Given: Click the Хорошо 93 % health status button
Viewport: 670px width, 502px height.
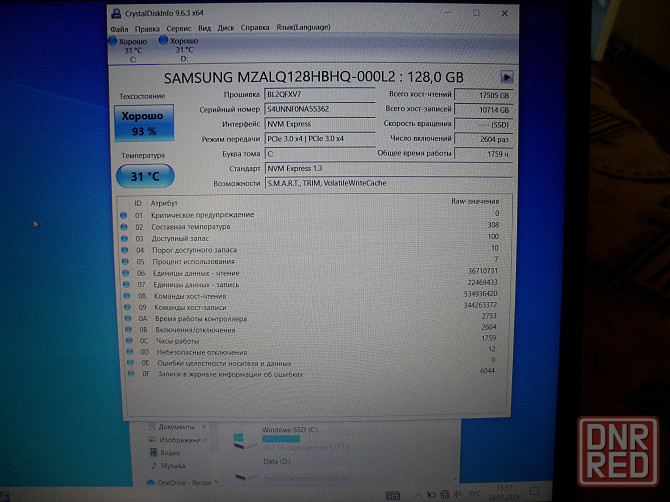Looking at the screenshot, I should pyautogui.click(x=144, y=123).
